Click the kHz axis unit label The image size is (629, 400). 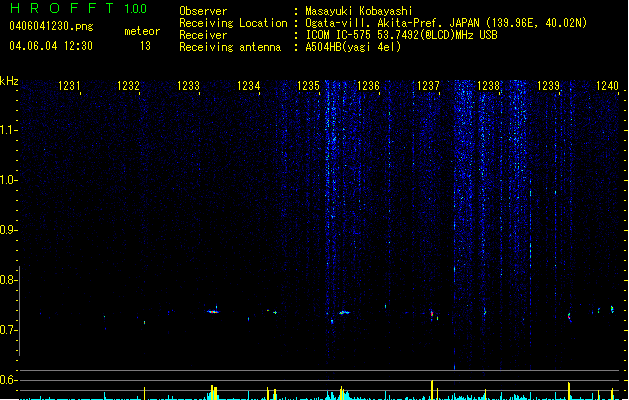point(9,81)
